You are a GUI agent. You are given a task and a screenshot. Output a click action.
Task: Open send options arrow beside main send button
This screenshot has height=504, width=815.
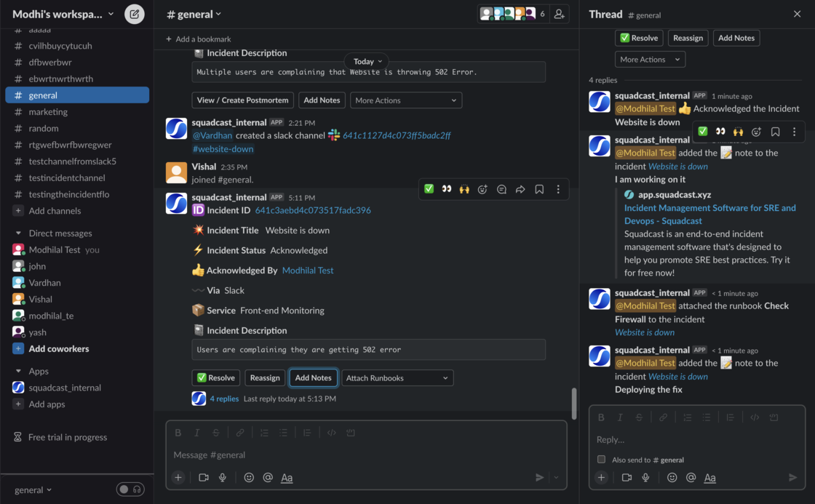click(556, 478)
